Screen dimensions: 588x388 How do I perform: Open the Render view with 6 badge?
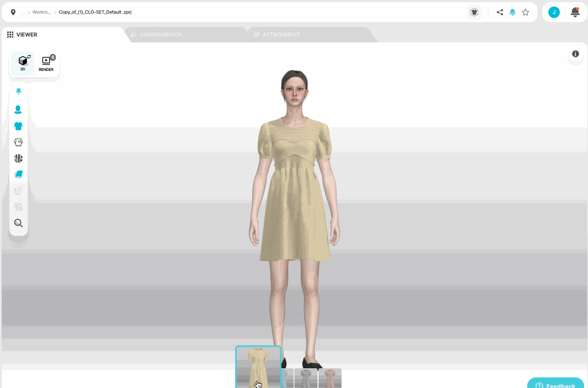tap(47, 63)
